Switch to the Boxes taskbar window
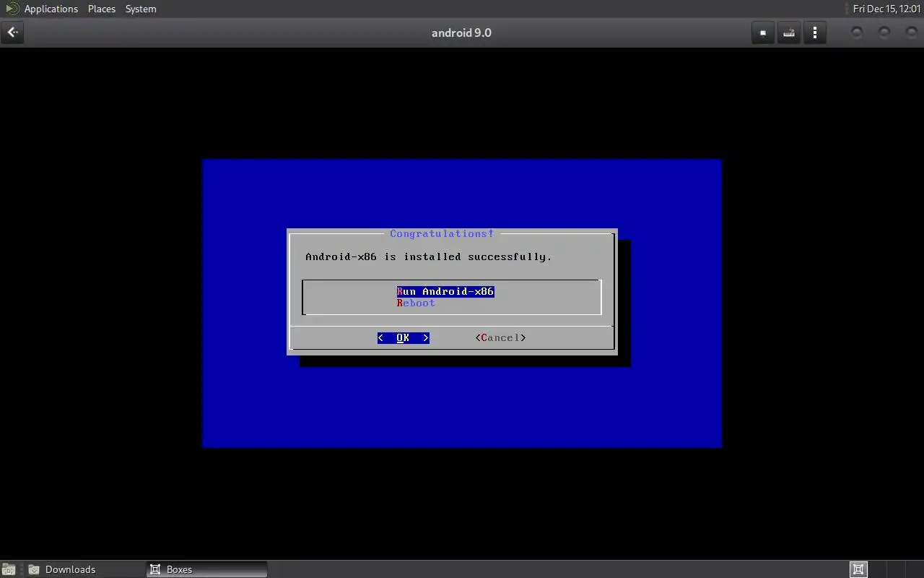Image resolution: width=924 pixels, height=578 pixels. tap(206, 569)
